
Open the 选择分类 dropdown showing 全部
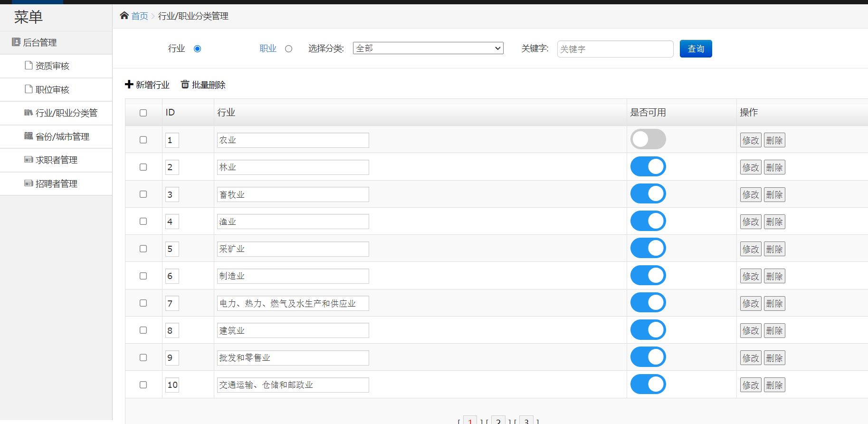(428, 48)
